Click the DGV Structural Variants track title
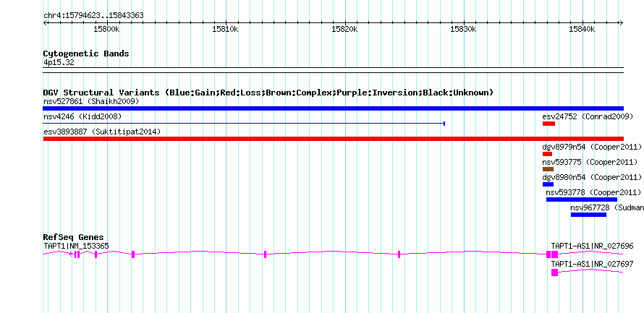 [x=268, y=93]
